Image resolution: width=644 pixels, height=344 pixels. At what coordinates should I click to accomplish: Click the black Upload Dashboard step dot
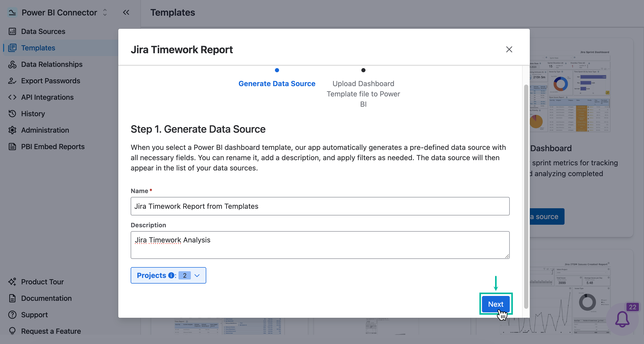(363, 70)
